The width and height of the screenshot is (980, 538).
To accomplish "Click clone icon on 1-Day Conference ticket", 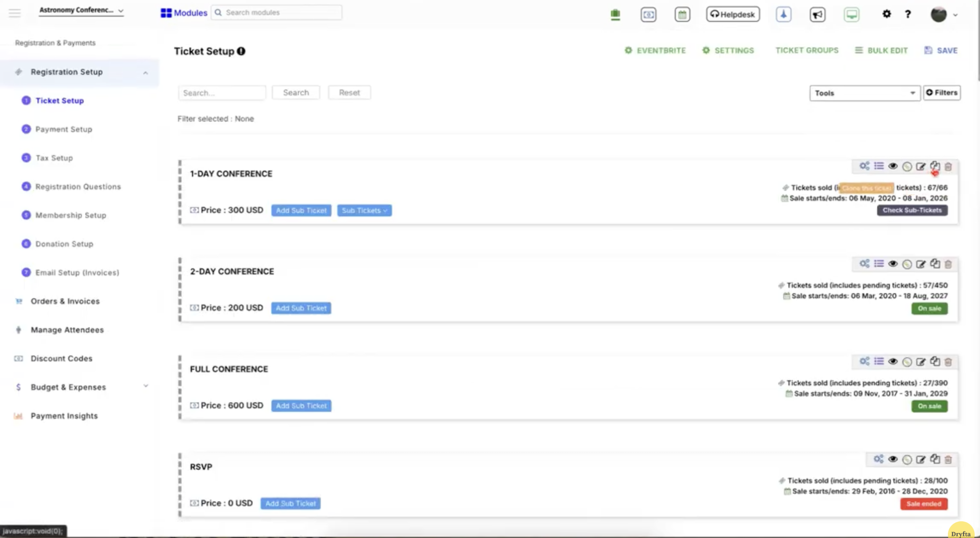I will pos(935,166).
